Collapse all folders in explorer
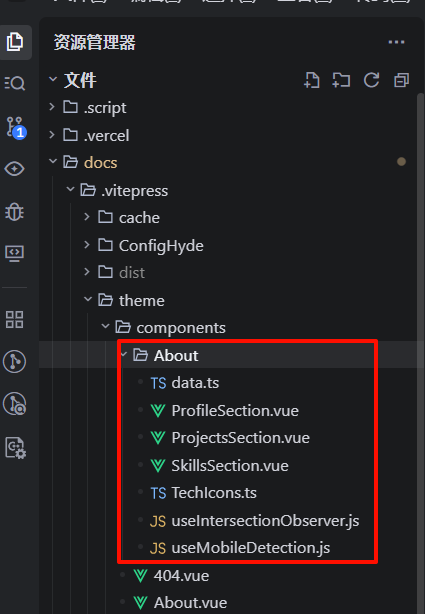 (401, 80)
